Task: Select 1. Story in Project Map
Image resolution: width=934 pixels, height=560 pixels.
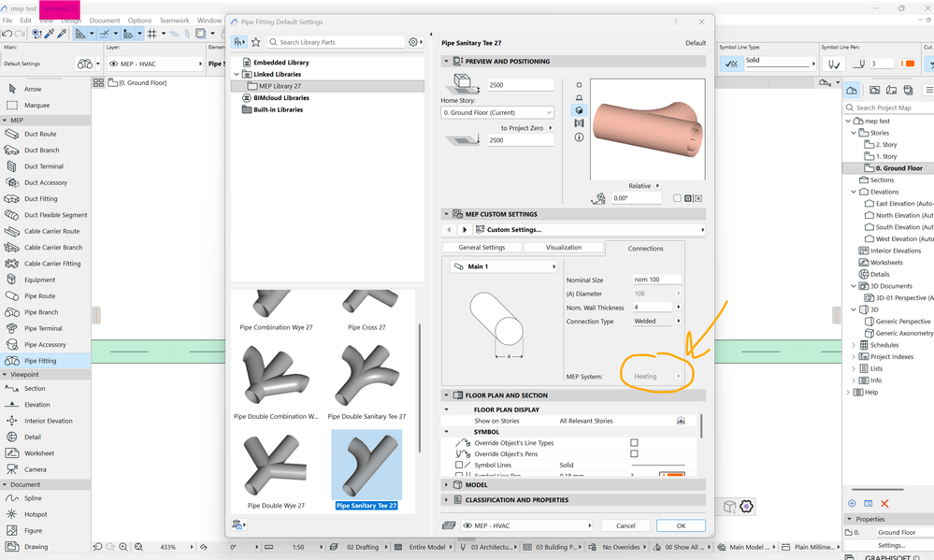Action: pyautogui.click(x=885, y=156)
